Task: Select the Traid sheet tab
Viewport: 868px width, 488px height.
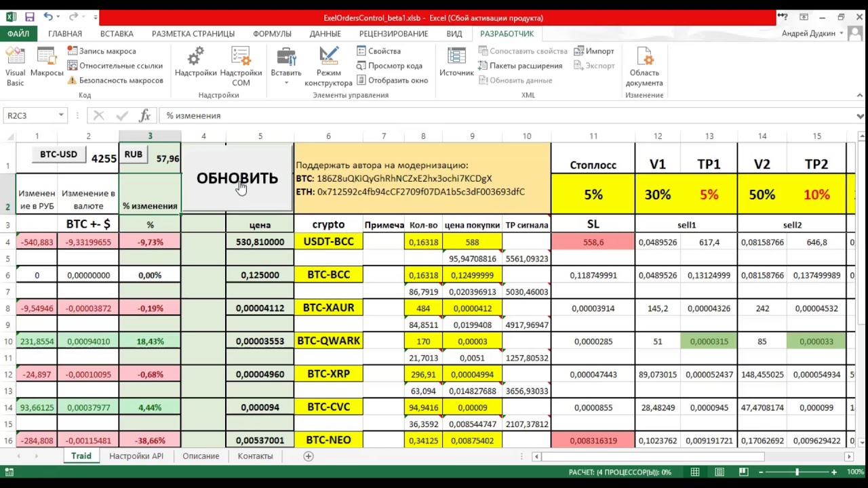Action: [x=81, y=456]
